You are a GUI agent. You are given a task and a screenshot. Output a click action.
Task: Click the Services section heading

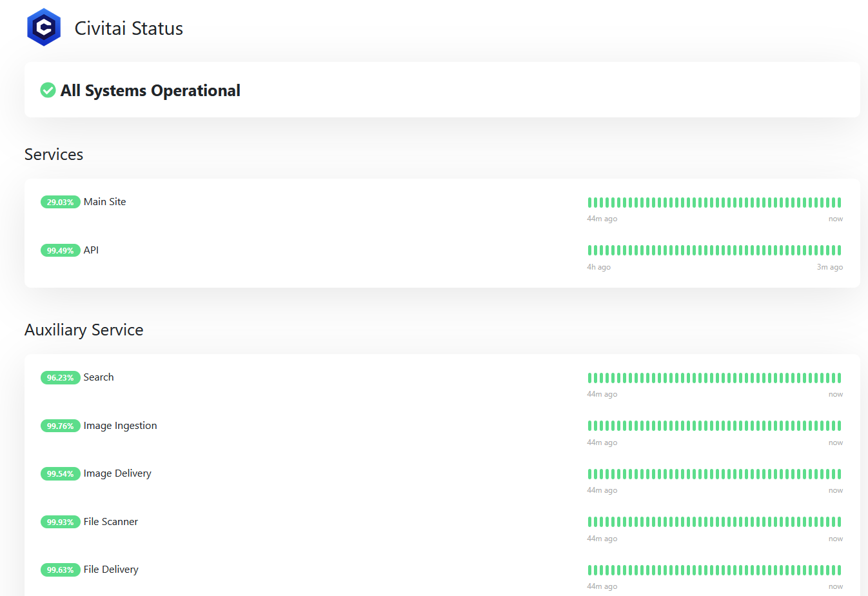[54, 154]
